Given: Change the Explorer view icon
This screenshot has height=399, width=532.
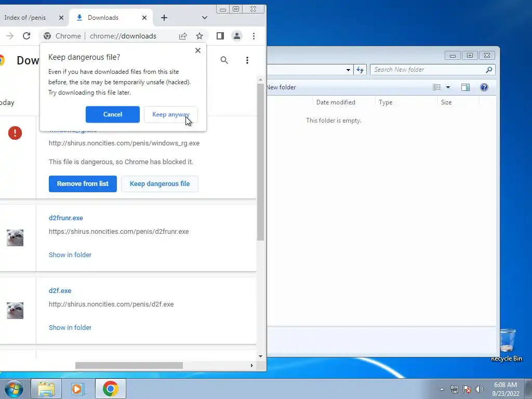Looking at the screenshot, I should click(x=436, y=87).
